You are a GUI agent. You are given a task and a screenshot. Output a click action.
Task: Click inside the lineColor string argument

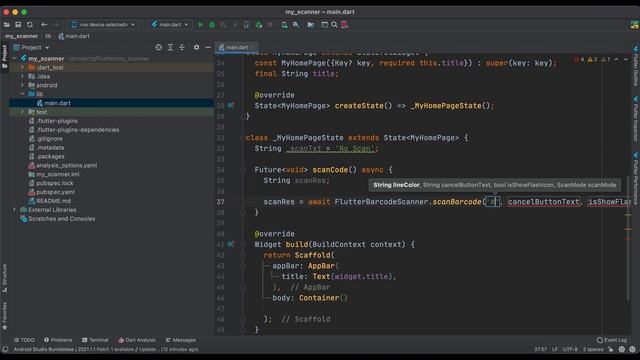click(493, 202)
